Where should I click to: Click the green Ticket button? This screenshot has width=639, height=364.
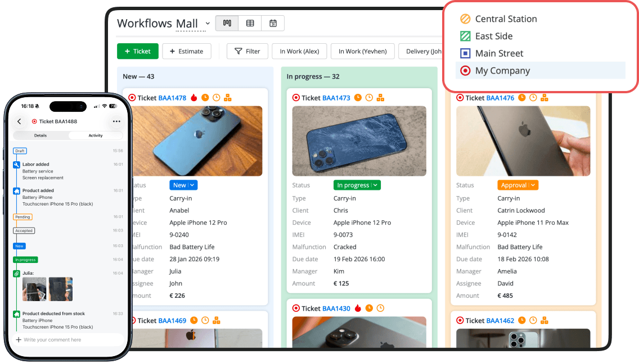[137, 51]
